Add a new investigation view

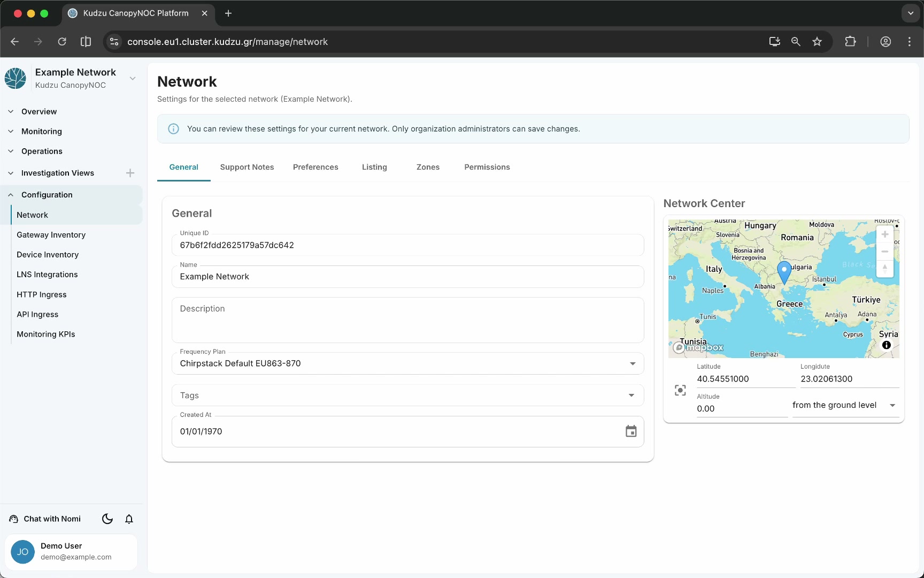click(130, 173)
